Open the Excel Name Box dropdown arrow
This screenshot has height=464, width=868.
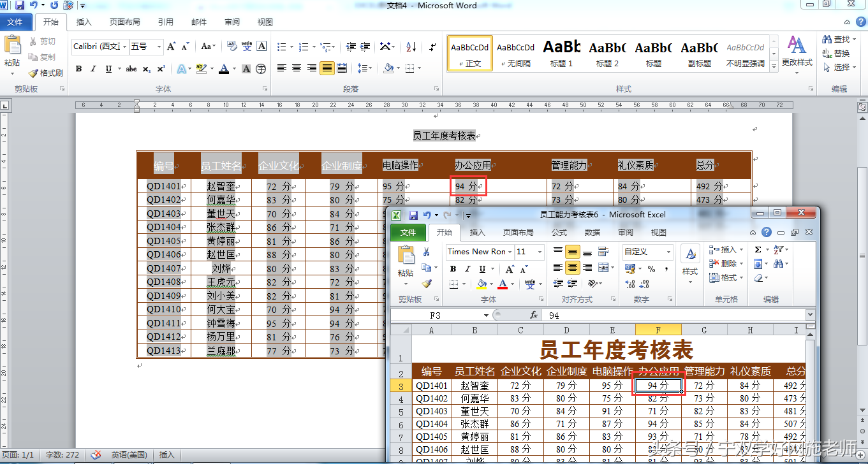(x=486, y=315)
